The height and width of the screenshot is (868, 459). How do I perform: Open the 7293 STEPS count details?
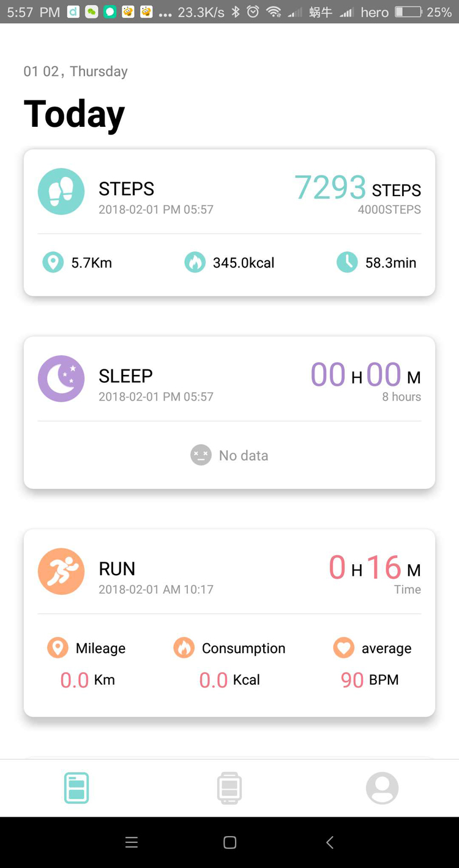coord(357,187)
